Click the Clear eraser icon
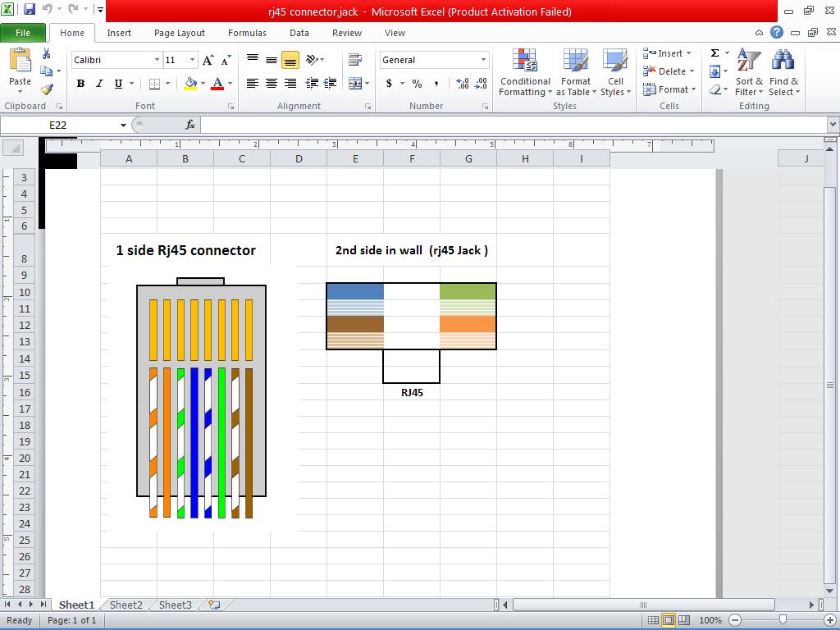The height and width of the screenshot is (630, 840). (x=714, y=89)
